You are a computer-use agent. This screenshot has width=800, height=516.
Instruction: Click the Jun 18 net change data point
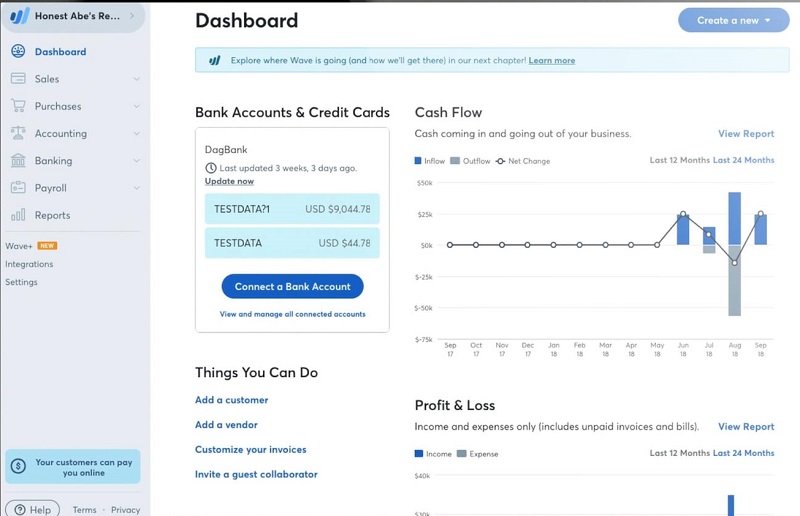click(x=683, y=214)
